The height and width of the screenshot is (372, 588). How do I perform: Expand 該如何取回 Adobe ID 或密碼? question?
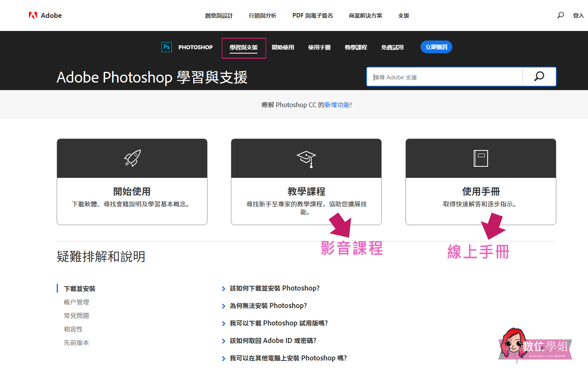click(x=273, y=341)
